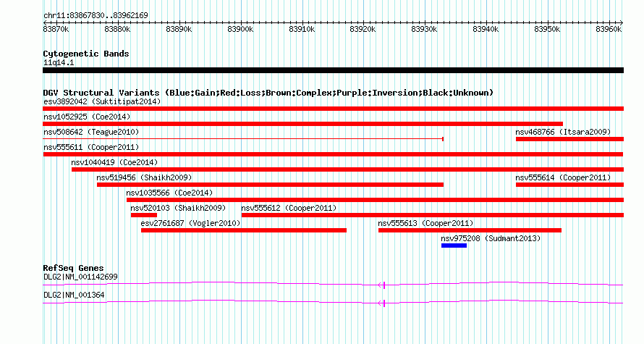Click nsv555613 (Cooper2011) label
The height and width of the screenshot is (344, 644).
click(425, 223)
